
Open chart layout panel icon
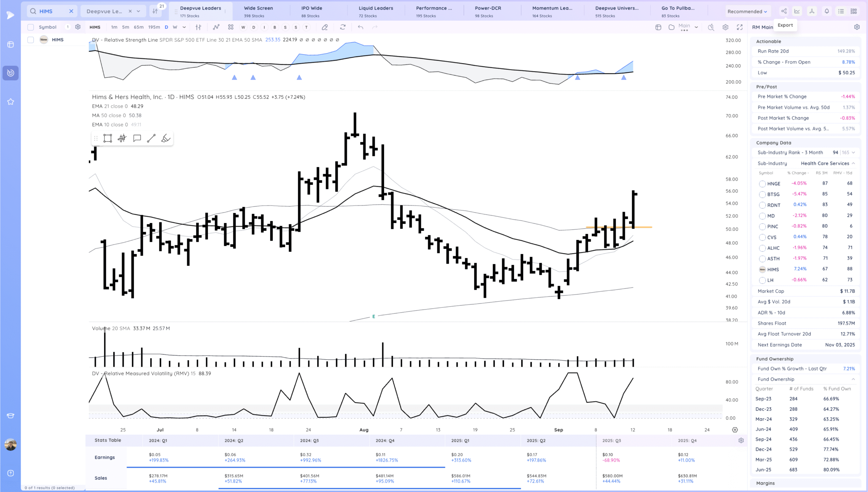pyautogui.click(x=658, y=27)
